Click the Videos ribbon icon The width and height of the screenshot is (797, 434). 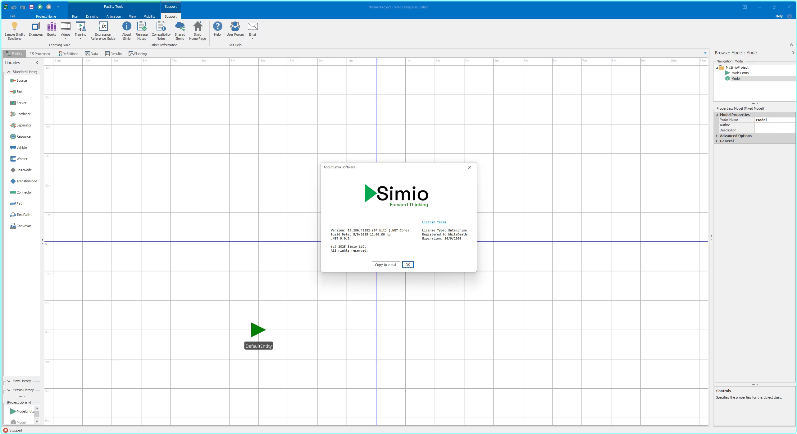tap(66, 29)
